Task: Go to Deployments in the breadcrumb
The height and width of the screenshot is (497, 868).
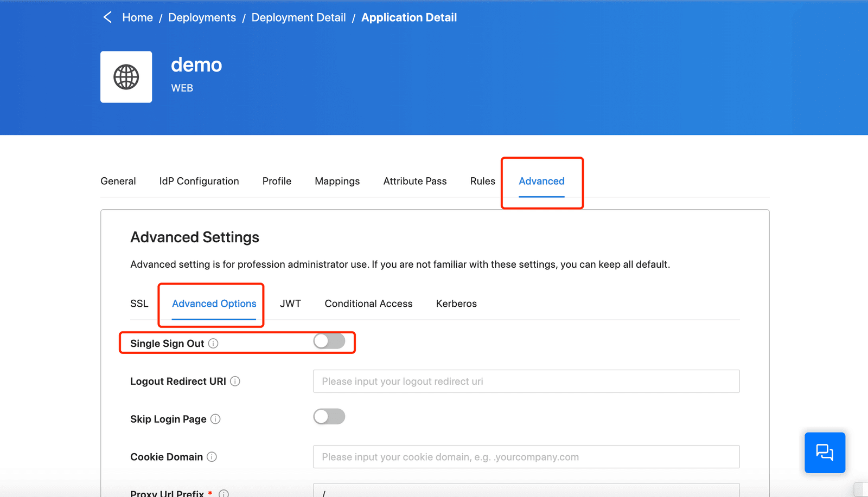Action: coord(202,17)
